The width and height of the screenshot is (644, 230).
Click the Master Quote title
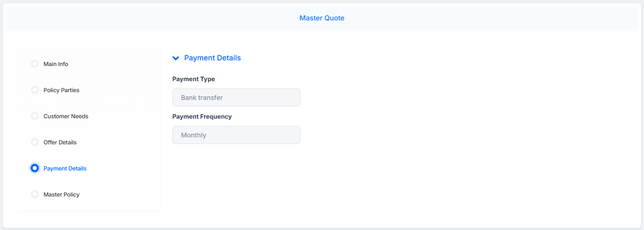point(322,18)
